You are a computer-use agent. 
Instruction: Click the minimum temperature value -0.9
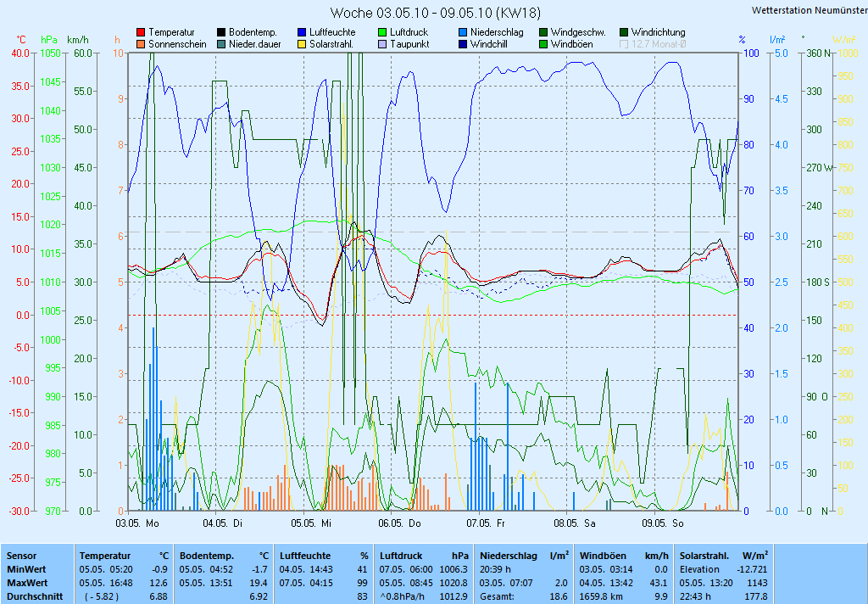point(159,570)
